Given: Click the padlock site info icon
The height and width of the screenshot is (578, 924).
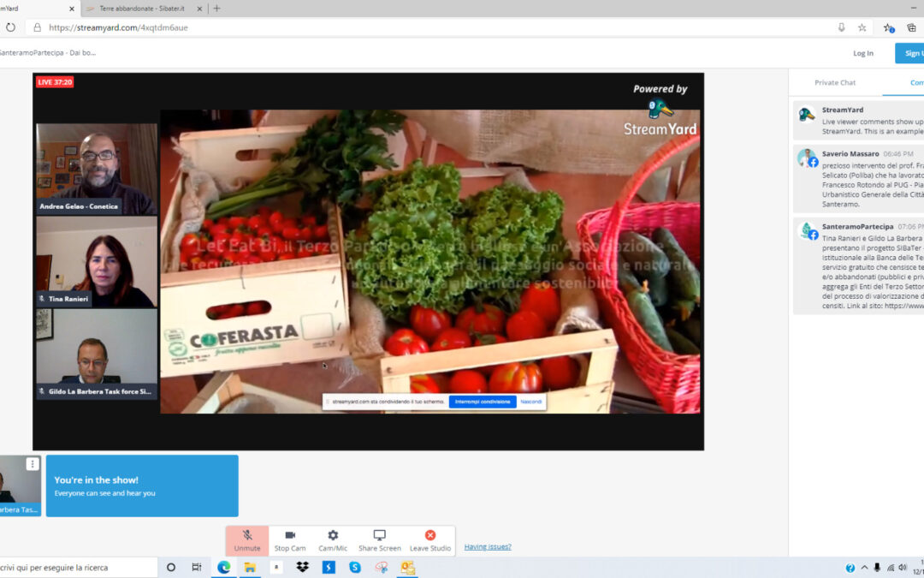Looking at the screenshot, I should (37, 27).
